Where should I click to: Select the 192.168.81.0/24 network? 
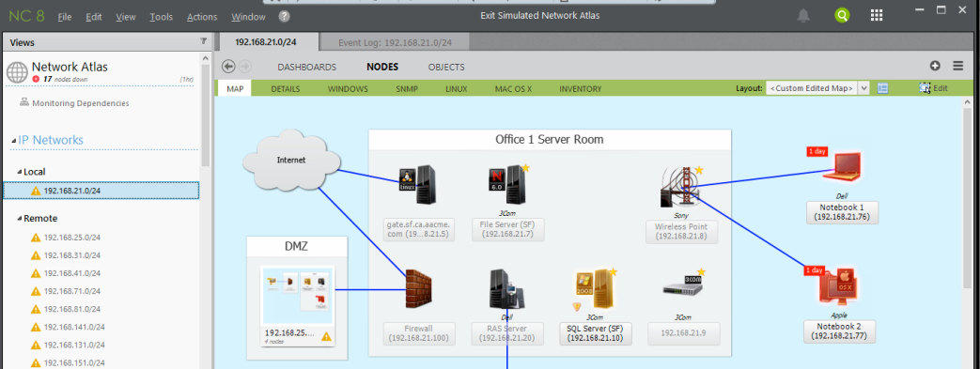pos(71,309)
